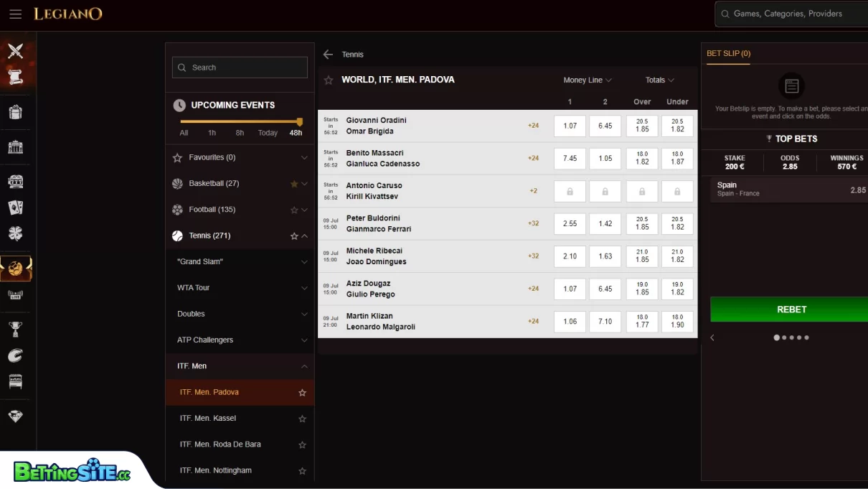
Task: Select the 48h time filter
Action: point(296,133)
